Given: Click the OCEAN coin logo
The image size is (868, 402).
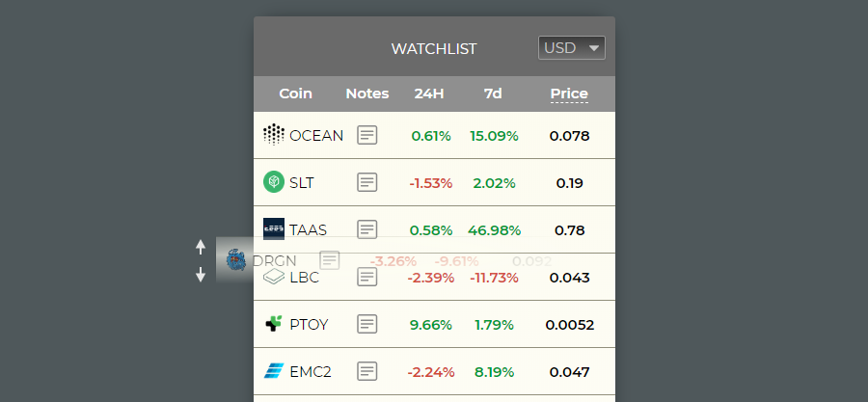Looking at the screenshot, I should coord(274,135).
